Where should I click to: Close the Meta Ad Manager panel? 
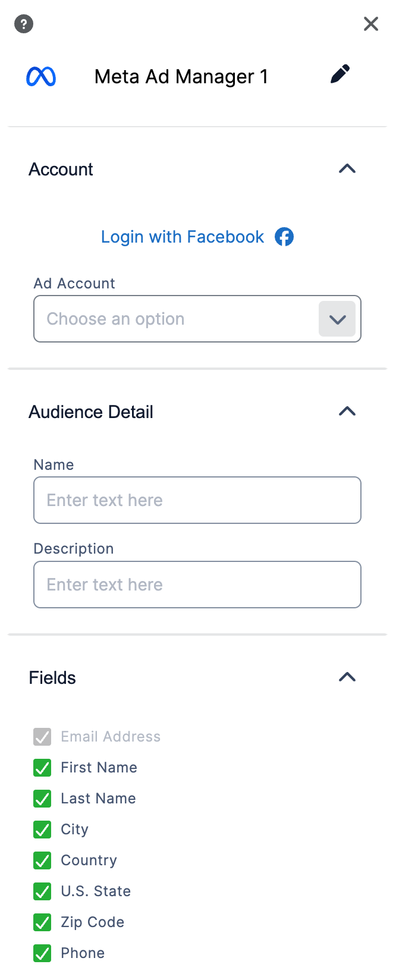(x=371, y=24)
